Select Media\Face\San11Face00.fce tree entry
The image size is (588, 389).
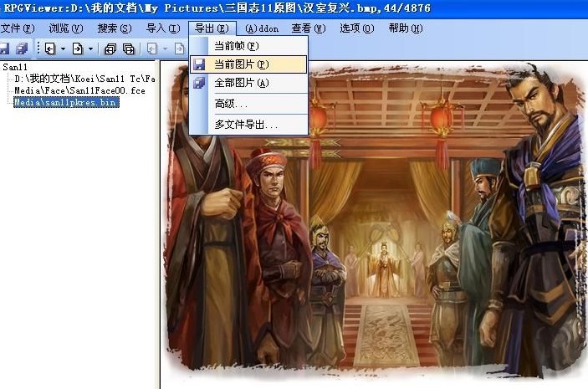pos(79,90)
